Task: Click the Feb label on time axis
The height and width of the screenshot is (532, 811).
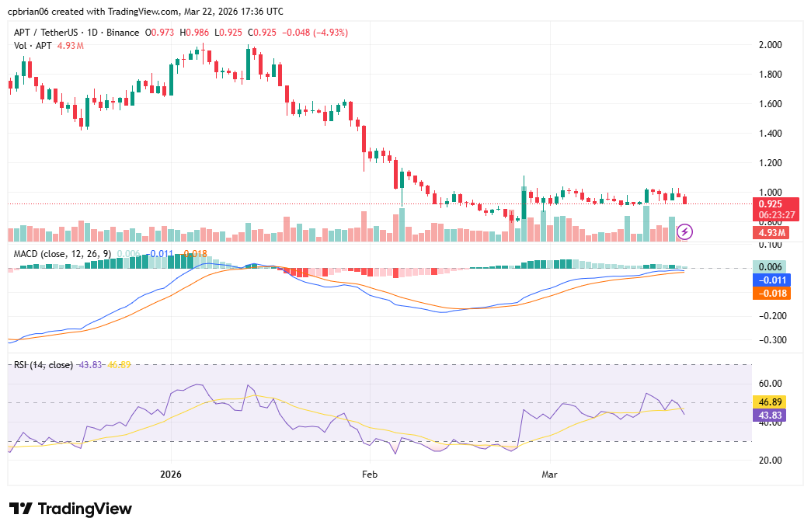Action: coord(370,473)
